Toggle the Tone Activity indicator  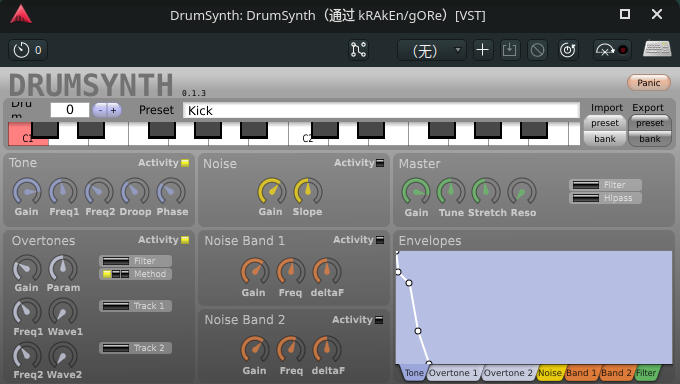(x=185, y=163)
